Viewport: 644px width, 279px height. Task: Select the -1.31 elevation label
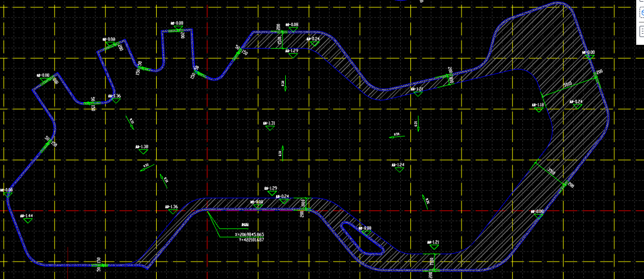coord(269,124)
